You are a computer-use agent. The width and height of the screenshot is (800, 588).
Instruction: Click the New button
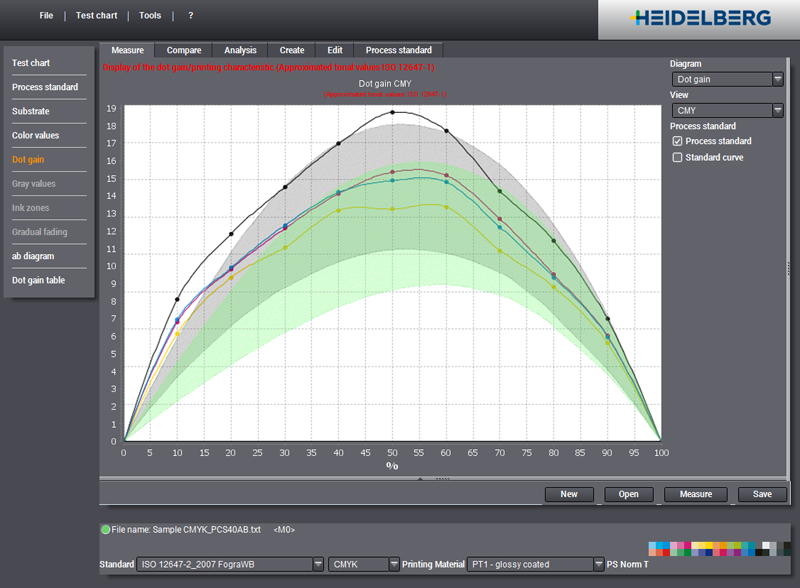[x=569, y=494]
